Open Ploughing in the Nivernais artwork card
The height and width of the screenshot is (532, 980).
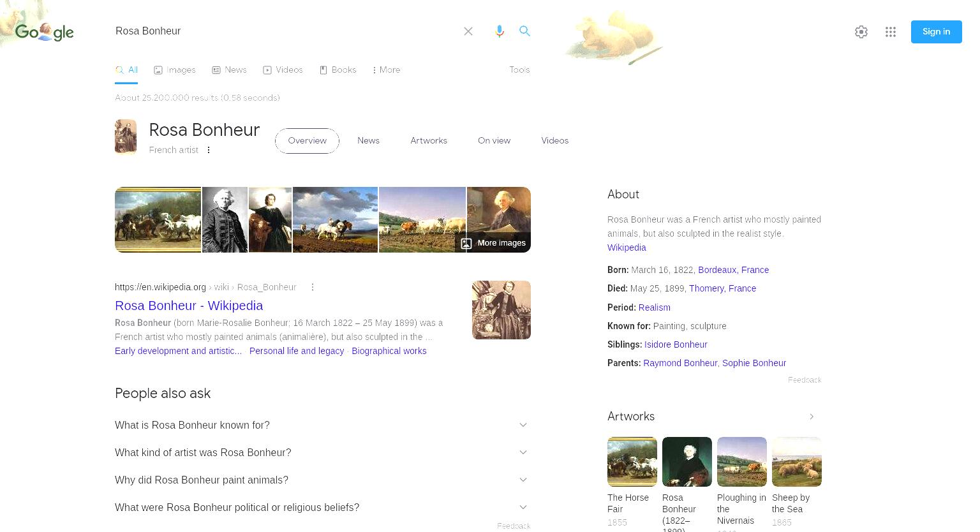coord(742,484)
